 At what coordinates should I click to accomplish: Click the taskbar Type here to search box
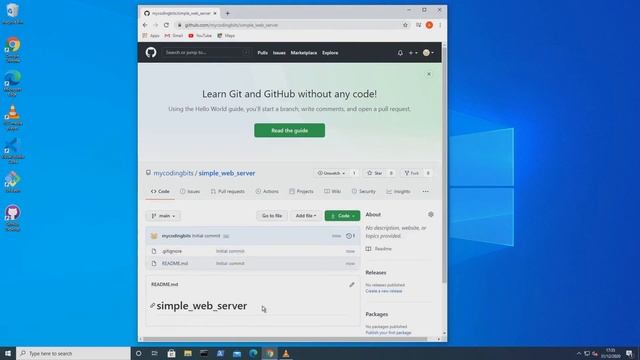(x=73, y=353)
